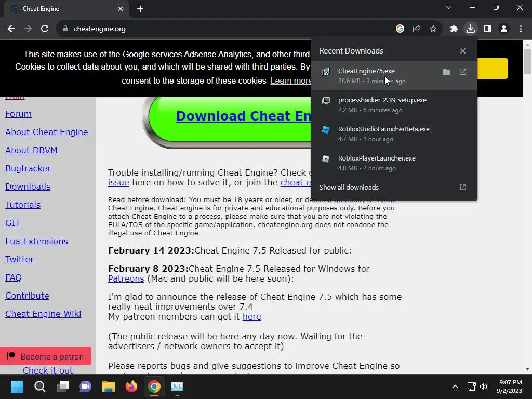This screenshot has width=532, height=399.
Task: Show CheatEngine75.exe in folder
Action: [x=446, y=72]
